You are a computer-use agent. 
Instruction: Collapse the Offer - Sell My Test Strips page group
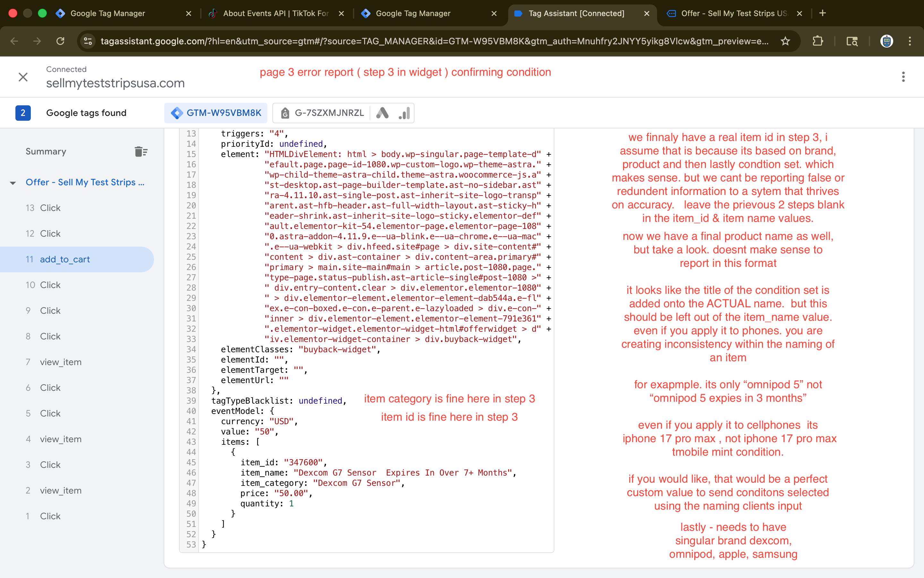pyautogui.click(x=13, y=183)
